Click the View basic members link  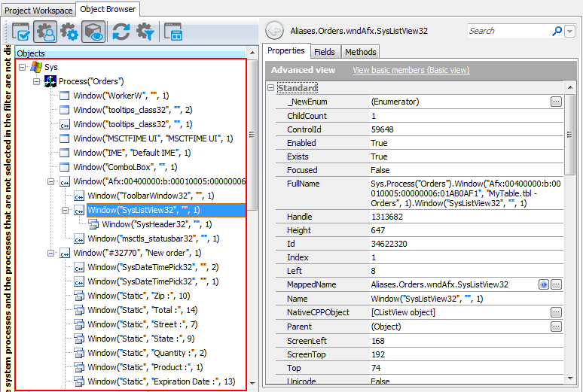pos(411,70)
